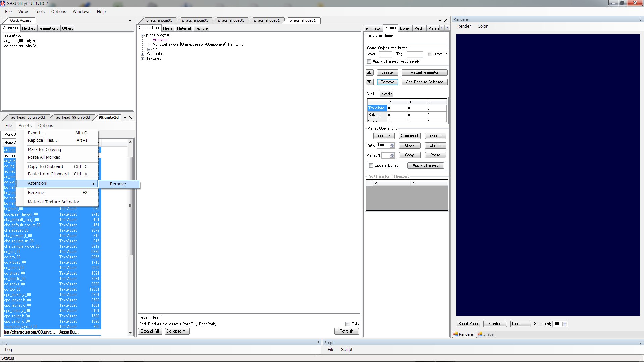The image size is (644, 362).
Task: Open the Quick Access dropdown arrow
Action: pyautogui.click(x=130, y=21)
